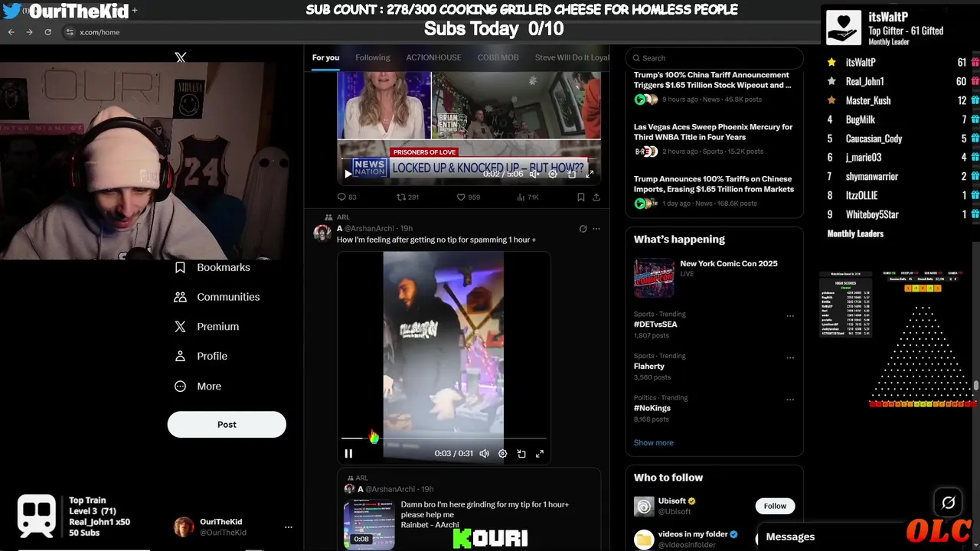Reply to the News Nation post (83)
Viewport: 980px width, 551px height.
point(347,197)
